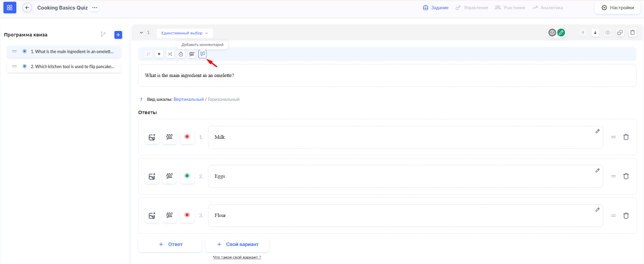The width and height of the screenshot is (644, 264).
Task: Select Горизонтальный scale type
Action: 224,100
